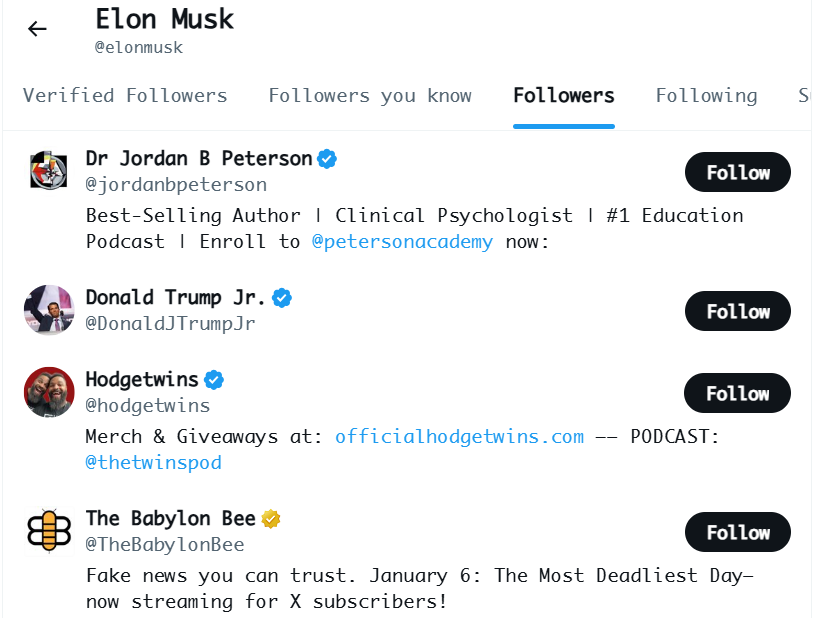Follow the Hodgetwins account
Viewport: 824px width, 618px height.
pyautogui.click(x=737, y=394)
